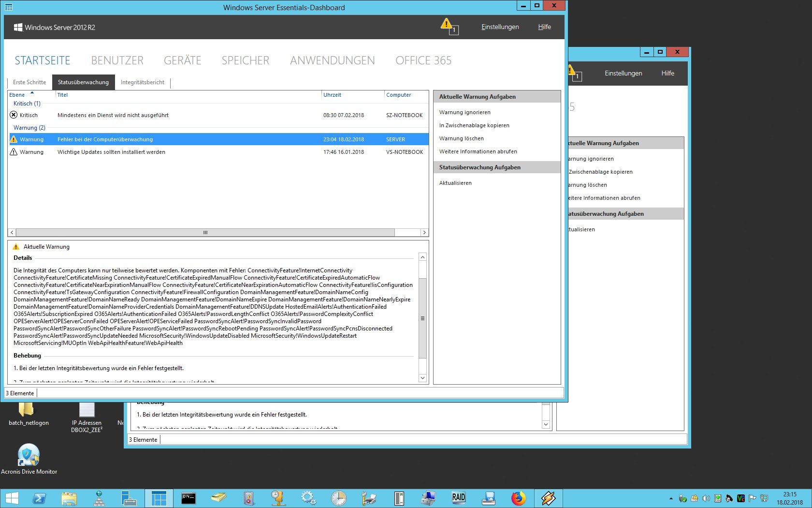Screen dimensions: 812x508
Task: Collapse the Warnung (2) group
Action: coord(29,128)
